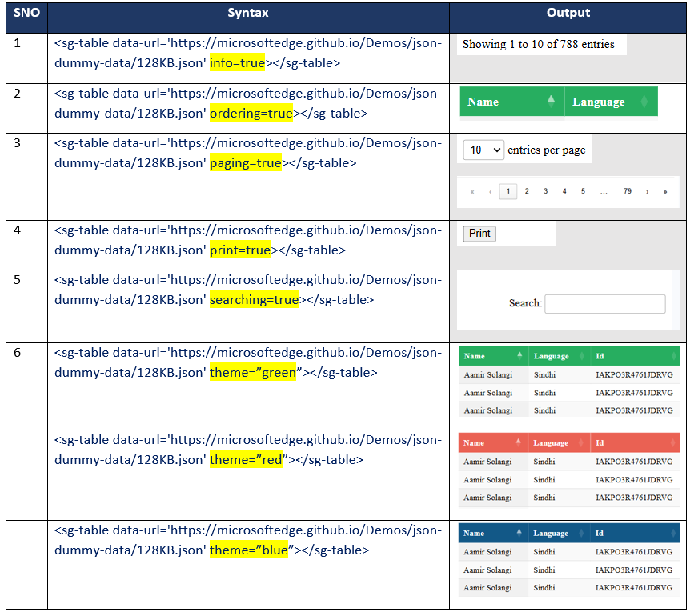Click the highlighted searching=true text
This screenshot has height=616, width=694.
[x=254, y=300]
